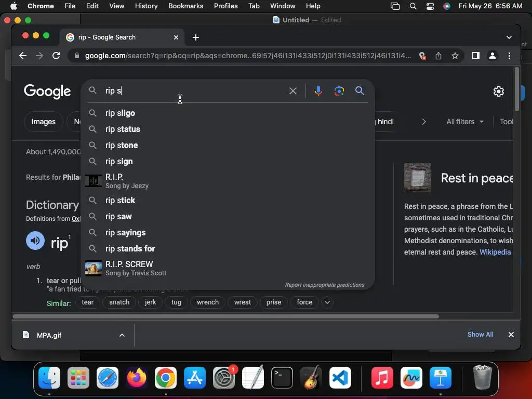Screen dimensions: 532x399
Task: Open Trash from the dock
Action: [483, 378]
